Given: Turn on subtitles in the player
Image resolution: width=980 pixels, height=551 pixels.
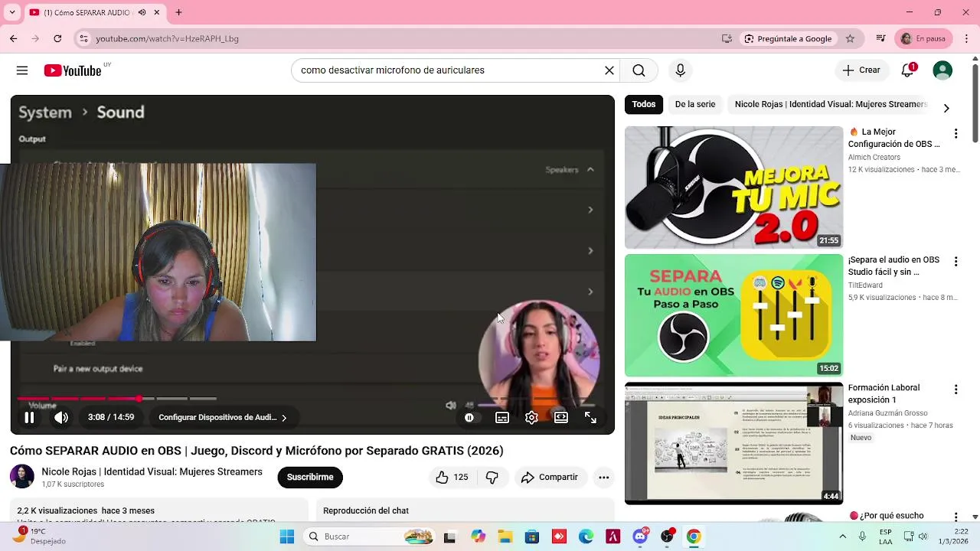Looking at the screenshot, I should pos(502,417).
